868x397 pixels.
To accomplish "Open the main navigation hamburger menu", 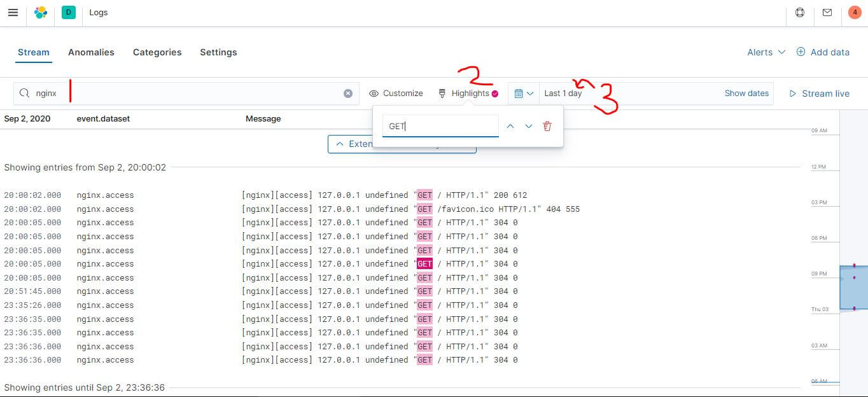I will (x=13, y=12).
